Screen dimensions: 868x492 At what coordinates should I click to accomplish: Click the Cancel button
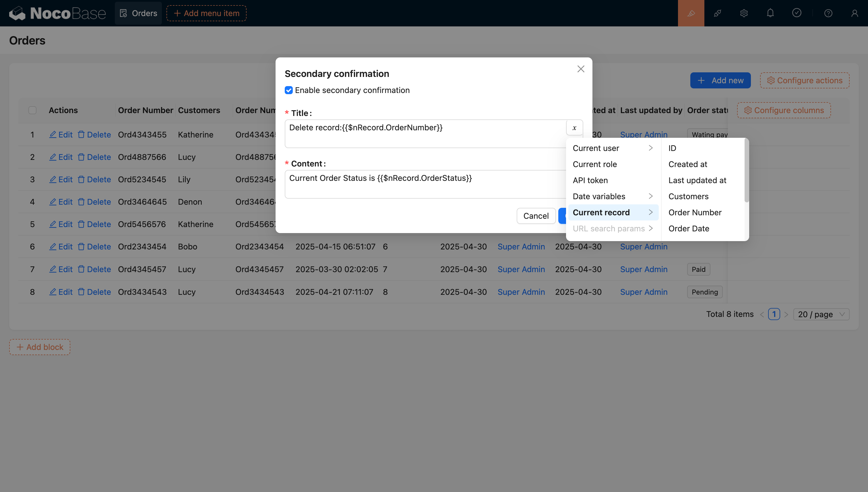(536, 216)
